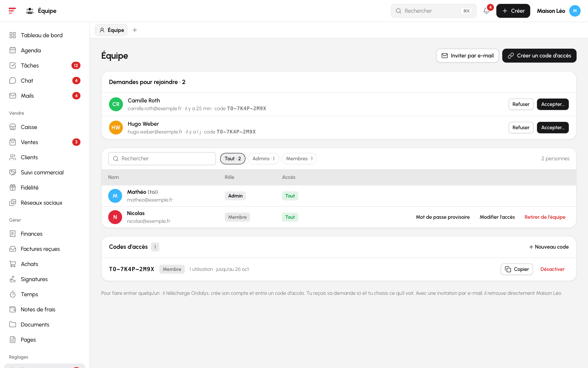Accept Hugo Weber's request
This screenshot has height=368, width=588.
pyautogui.click(x=553, y=128)
